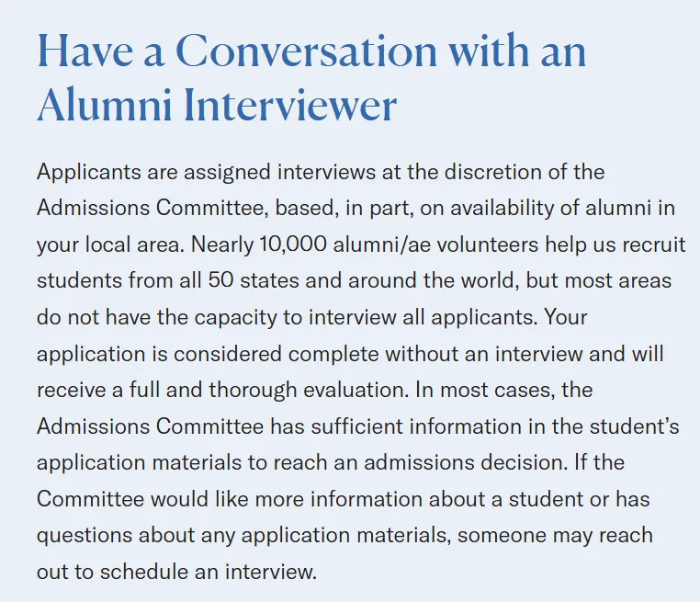Click the "Alumni Interviewer" heading line

[x=217, y=106]
